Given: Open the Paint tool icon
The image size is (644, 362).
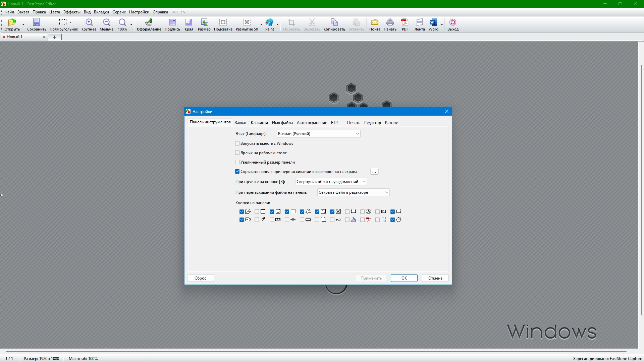Looking at the screenshot, I should (269, 22).
